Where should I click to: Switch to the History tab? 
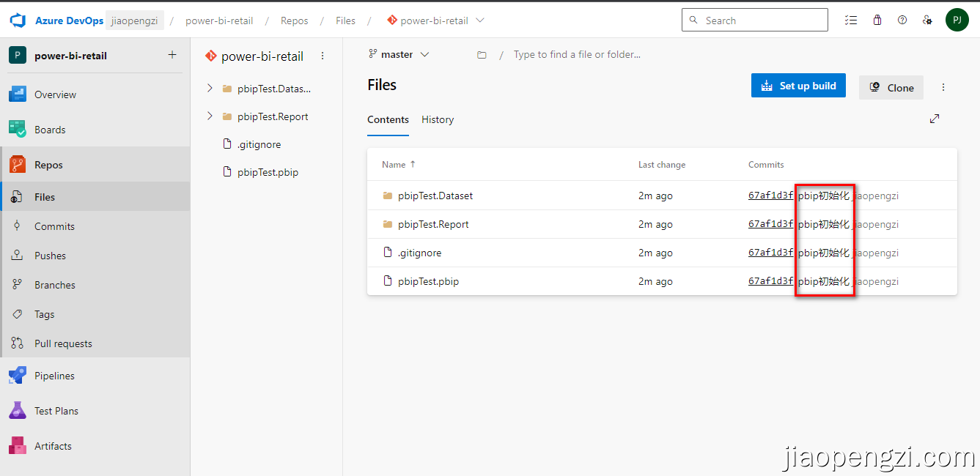click(x=438, y=119)
